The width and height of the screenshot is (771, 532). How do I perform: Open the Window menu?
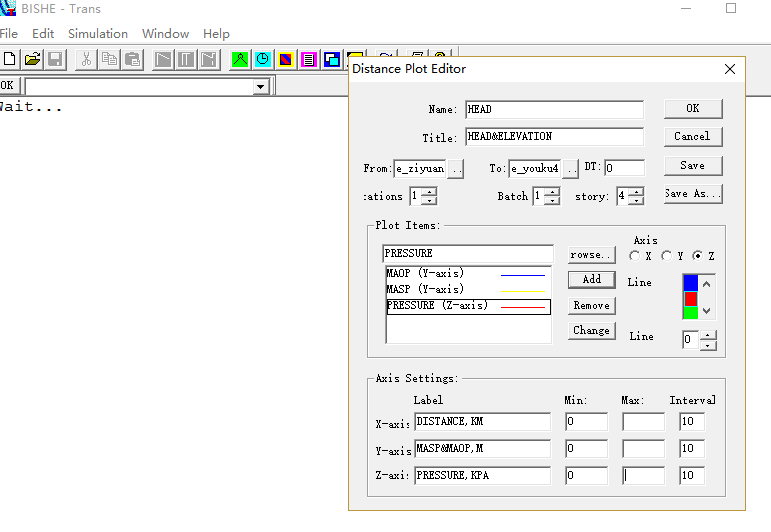click(x=165, y=34)
